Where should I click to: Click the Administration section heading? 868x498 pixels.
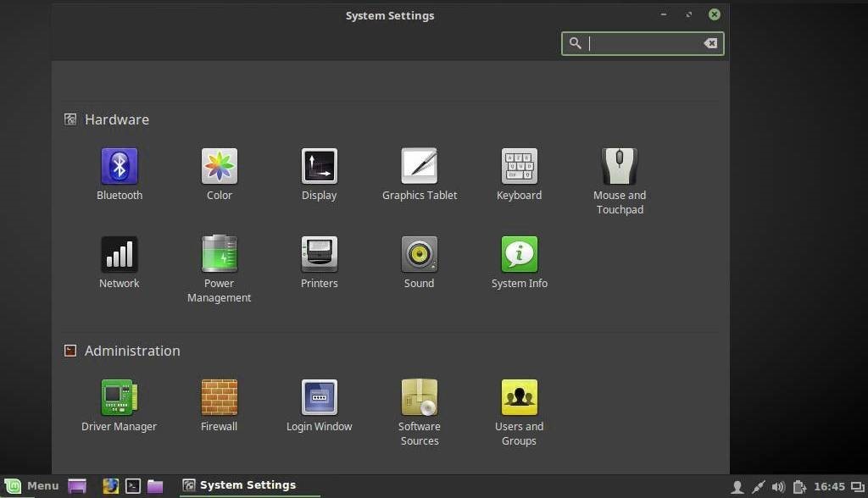pyautogui.click(x=132, y=351)
